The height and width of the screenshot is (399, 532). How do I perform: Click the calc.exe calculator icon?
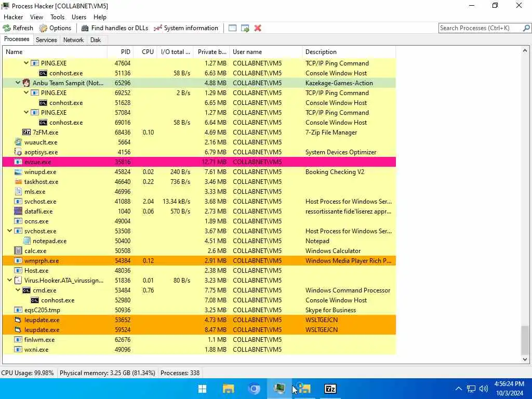(x=18, y=251)
